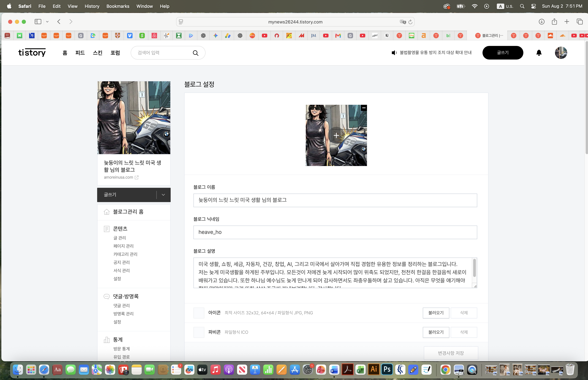Click 불러오기 for the 아이콘 row
The width and height of the screenshot is (588, 380).
pyautogui.click(x=436, y=313)
